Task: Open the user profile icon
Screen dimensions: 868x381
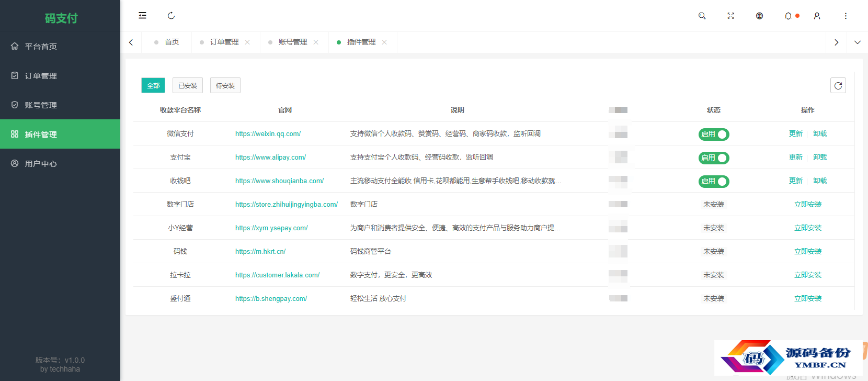Action: point(817,16)
